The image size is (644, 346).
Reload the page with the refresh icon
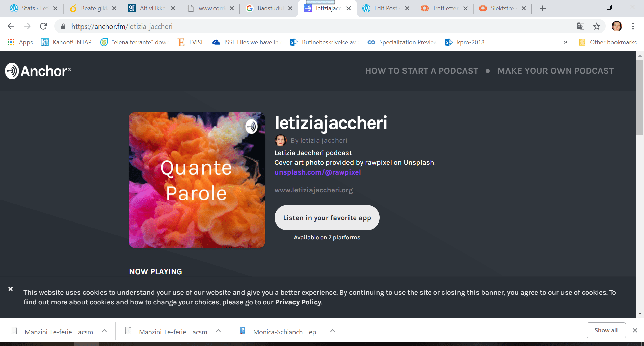[43, 26]
